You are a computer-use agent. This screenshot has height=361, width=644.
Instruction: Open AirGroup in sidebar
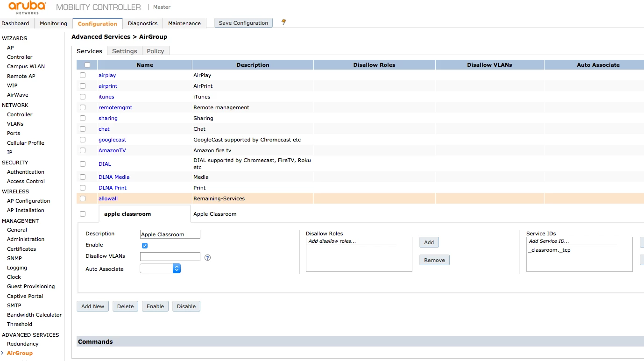point(20,353)
